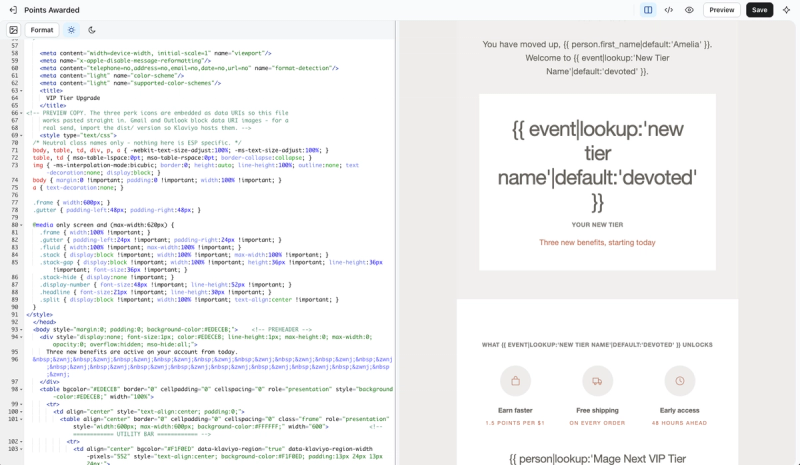
Task: Place cursor on the color-scheme meta line 61
Action: tap(112, 76)
